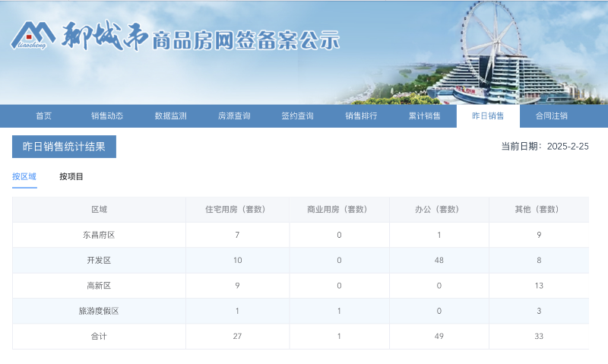The image size is (608, 364).
Task: Click 开发区 office value 48
Action: coord(439,261)
